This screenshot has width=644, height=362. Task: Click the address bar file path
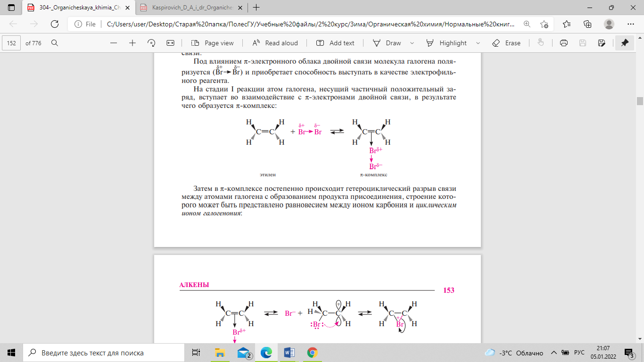coord(311,24)
